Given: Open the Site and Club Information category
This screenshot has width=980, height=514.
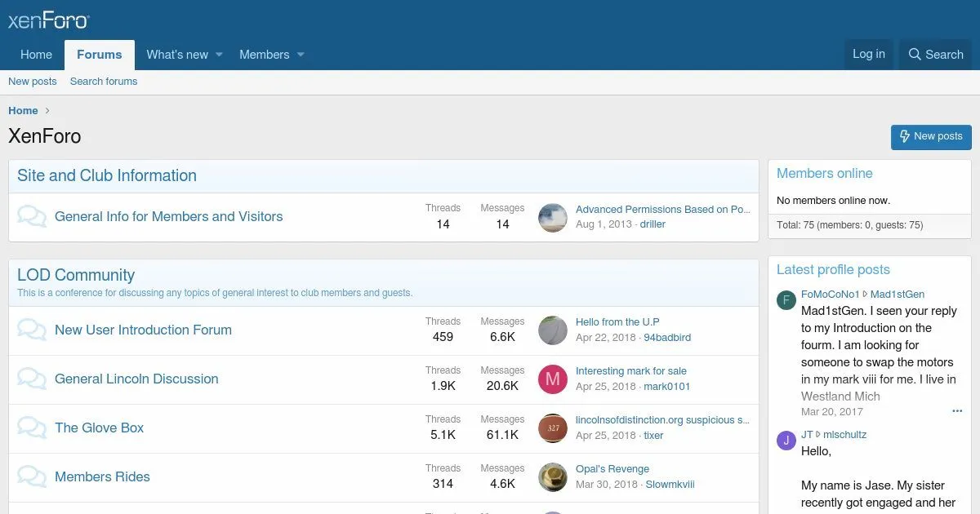Looking at the screenshot, I should click(x=107, y=175).
